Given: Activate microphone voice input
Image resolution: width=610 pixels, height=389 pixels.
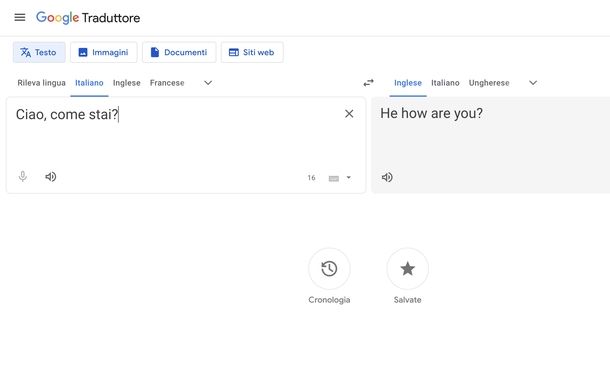Looking at the screenshot, I should tap(23, 177).
